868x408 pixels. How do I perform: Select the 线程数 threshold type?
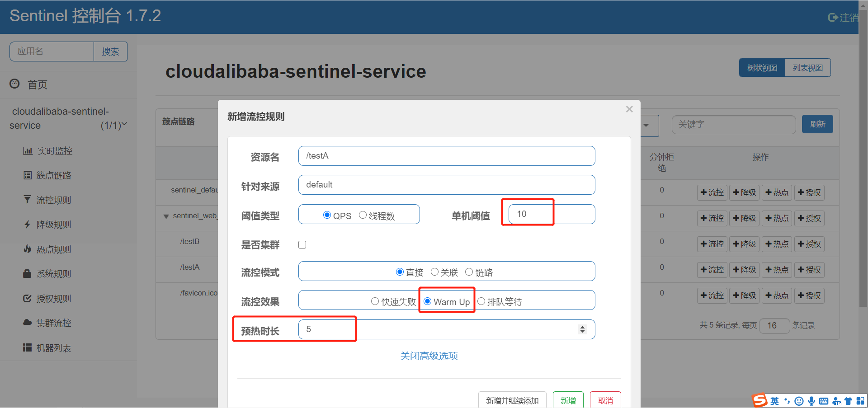[363, 215]
